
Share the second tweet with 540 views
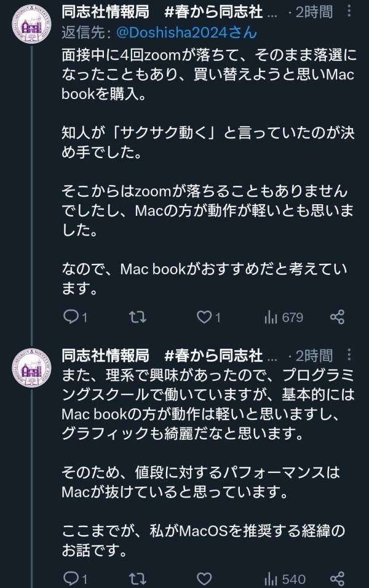(337, 578)
